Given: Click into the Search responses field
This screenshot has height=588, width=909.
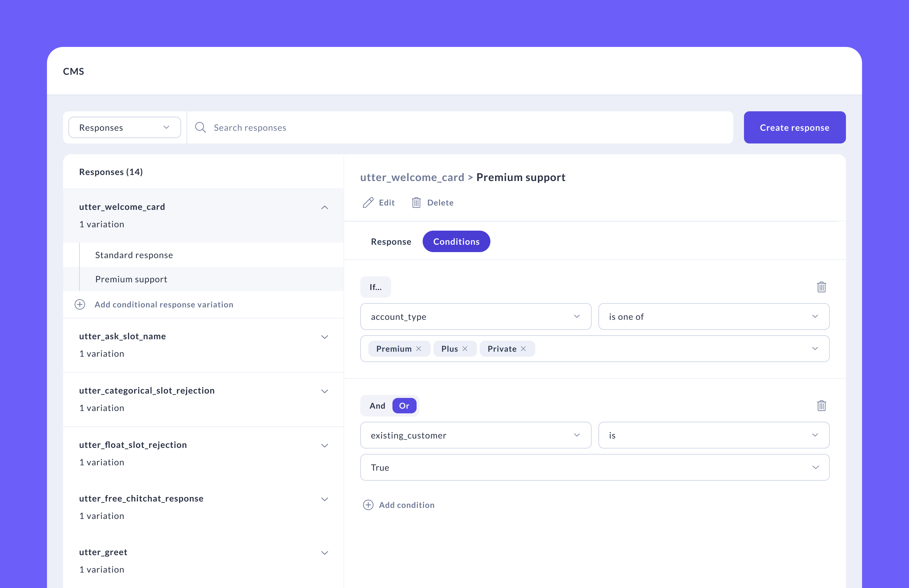Looking at the screenshot, I should click(x=460, y=127).
